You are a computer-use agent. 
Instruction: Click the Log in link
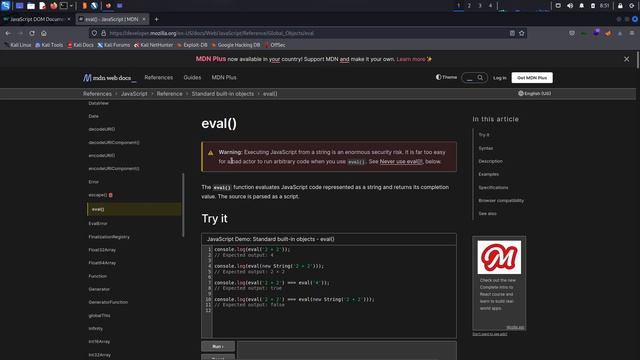tap(500, 78)
